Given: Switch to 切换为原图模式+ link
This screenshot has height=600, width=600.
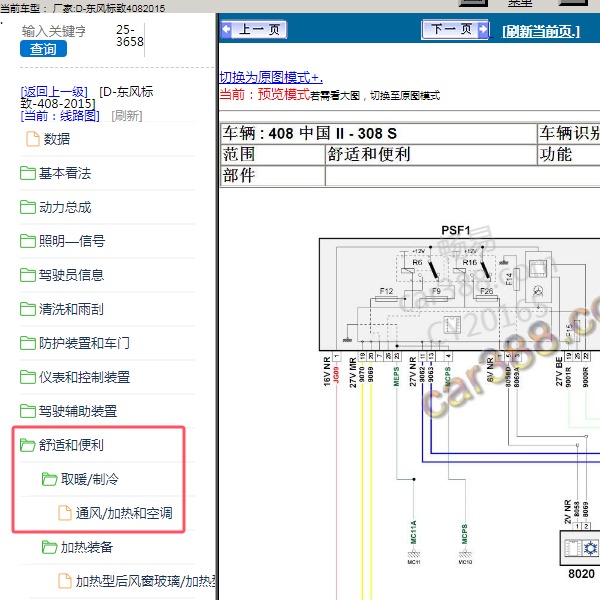Looking at the screenshot, I should click(271, 77).
